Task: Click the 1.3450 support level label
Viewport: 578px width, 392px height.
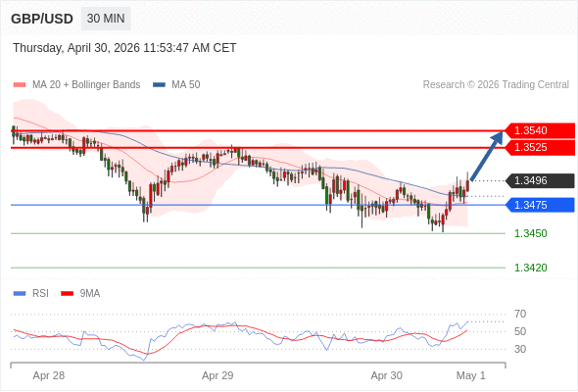Action: 531,233
